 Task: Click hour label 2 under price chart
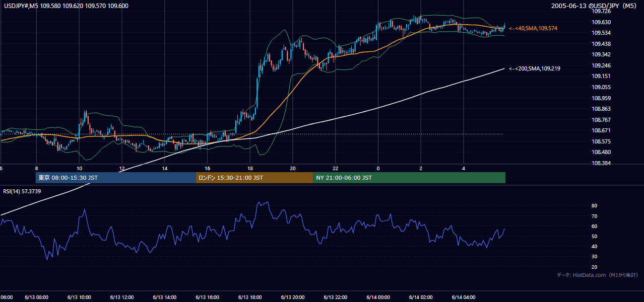pos(421,168)
